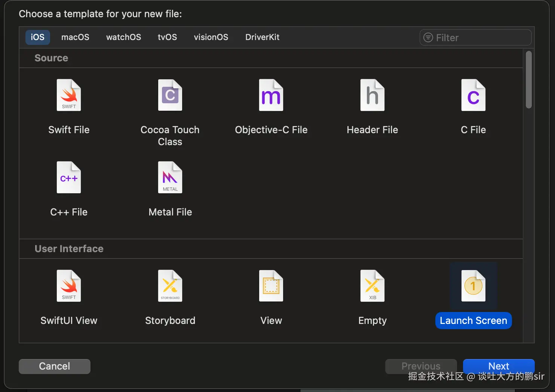The height and width of the screenshot is (392, 555).
Task: Select the Metal File template icon
Action: (x=170, y=177)
